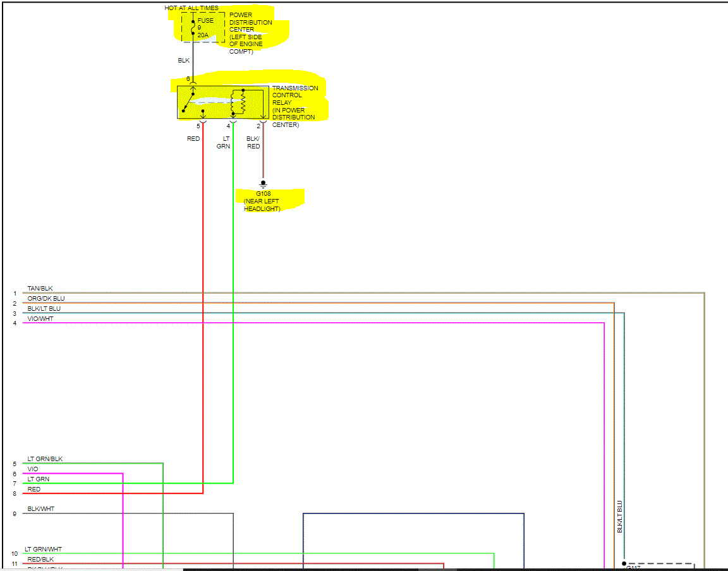Click the HOT AT ALL TIMES label
The image size is (728, 571).
click(191, 8)
